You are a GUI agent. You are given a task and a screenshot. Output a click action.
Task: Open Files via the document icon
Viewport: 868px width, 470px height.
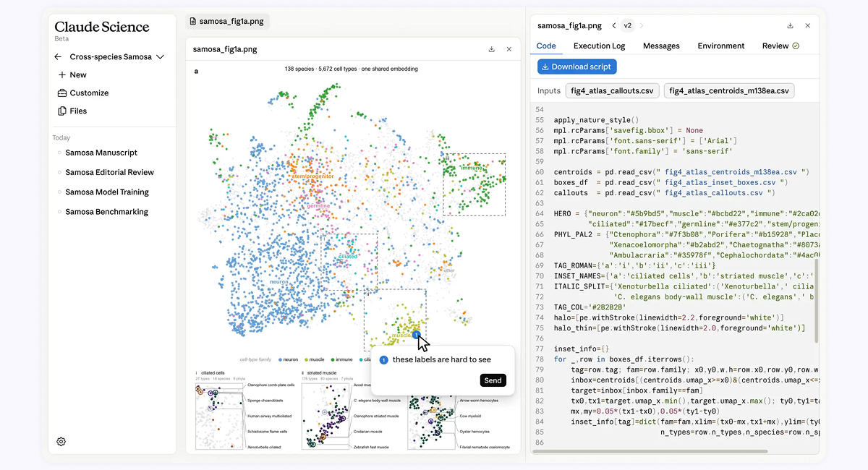[x=62, y=111]
